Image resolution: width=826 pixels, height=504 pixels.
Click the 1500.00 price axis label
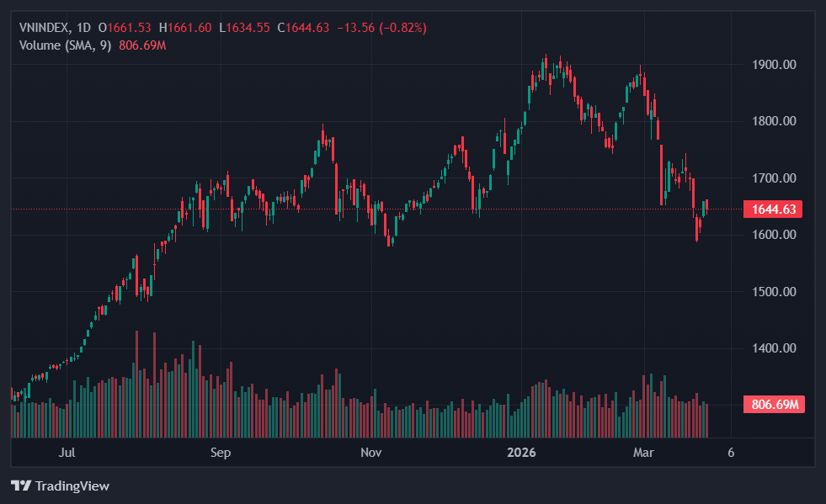(x=773, y=292)
